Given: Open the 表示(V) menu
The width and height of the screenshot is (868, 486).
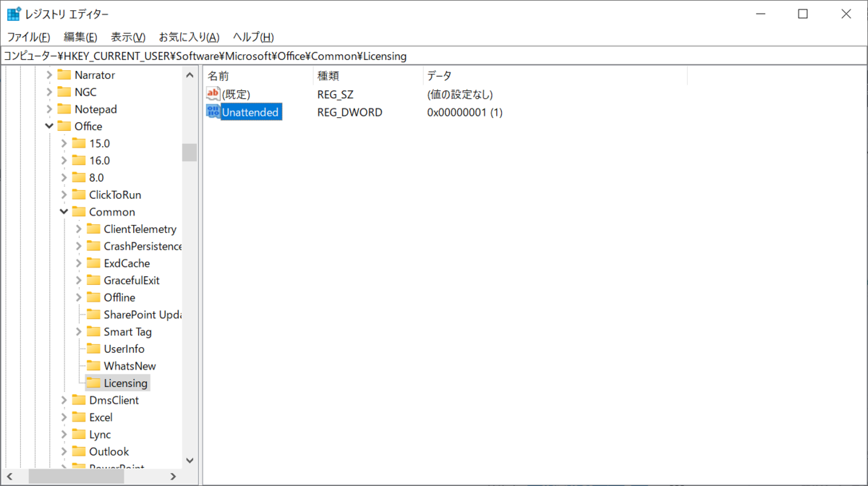Looking at the screenshot, I should (128, 37).
